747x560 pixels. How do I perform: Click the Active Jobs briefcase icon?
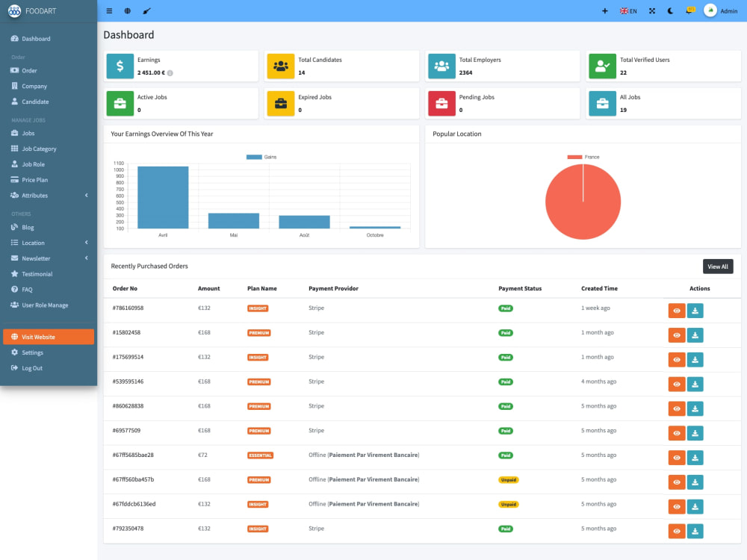tap(120, 103)
